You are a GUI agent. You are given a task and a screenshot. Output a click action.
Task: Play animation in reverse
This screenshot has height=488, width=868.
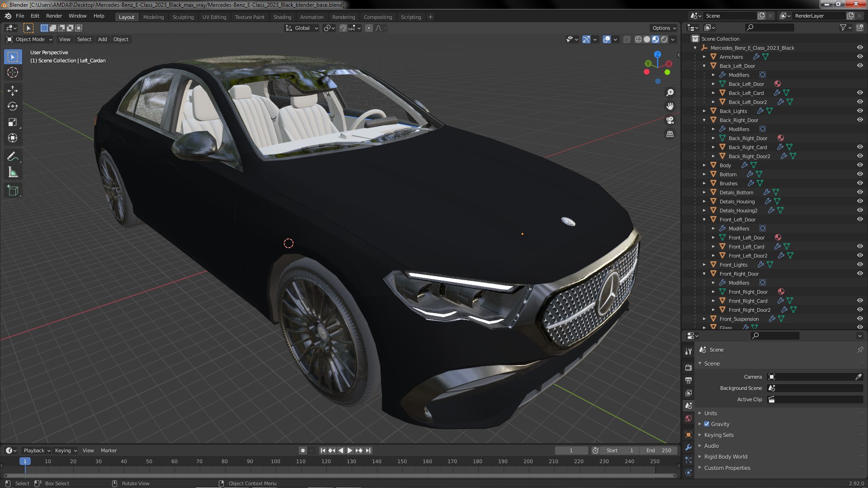pos(341,450)
